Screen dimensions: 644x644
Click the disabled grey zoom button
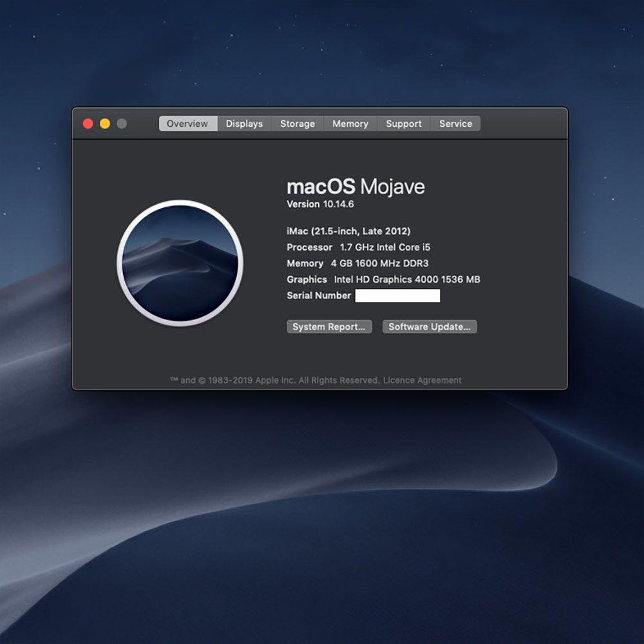[122, 124]
